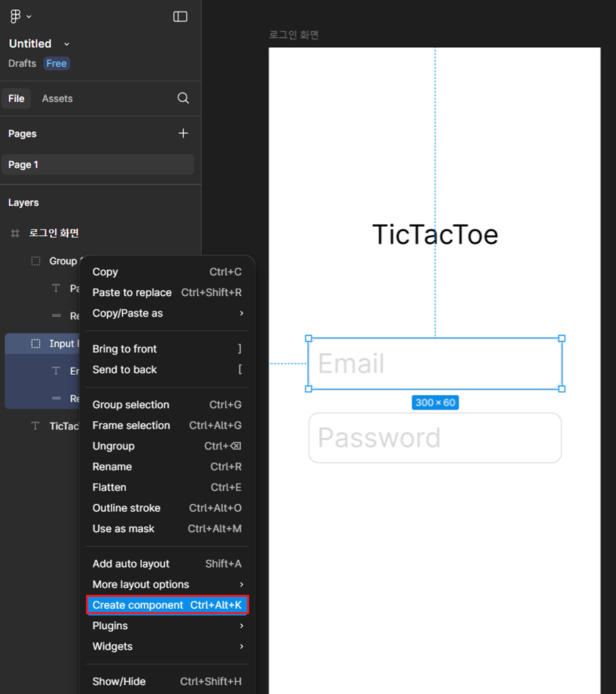The image size is (616, 694).
Task: Open the Drafts location link
Action: point(22,64)
